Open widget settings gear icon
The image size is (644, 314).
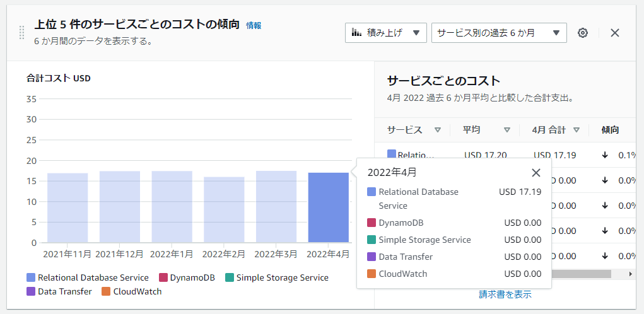pyautogui.click(x=583, y=33)
